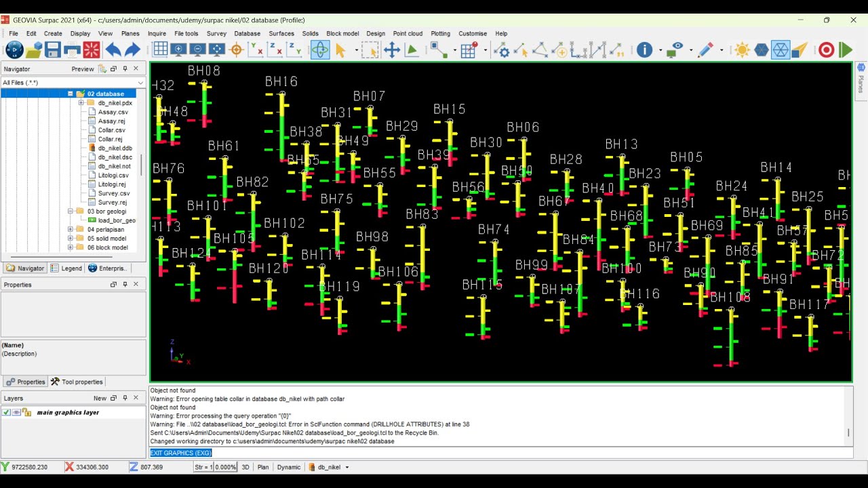Select the orbit/rotate view tool
The image size is (868, 488).
[x=320, y=49]
